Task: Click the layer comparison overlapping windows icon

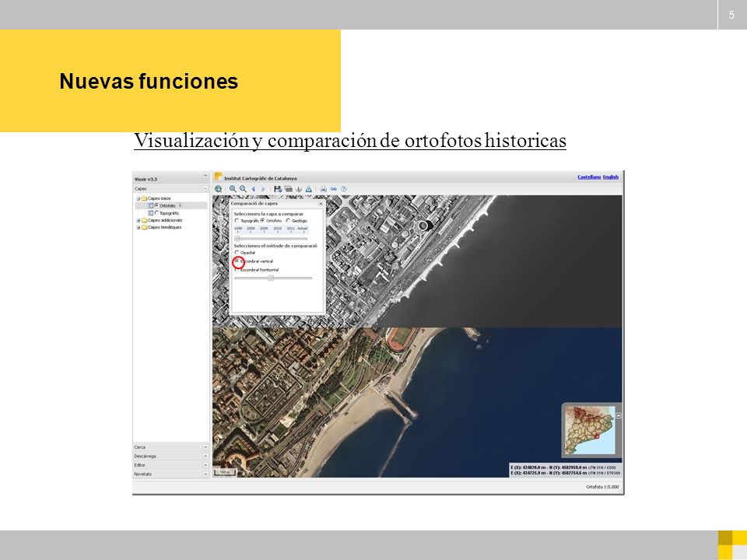Action: point(288,189)
